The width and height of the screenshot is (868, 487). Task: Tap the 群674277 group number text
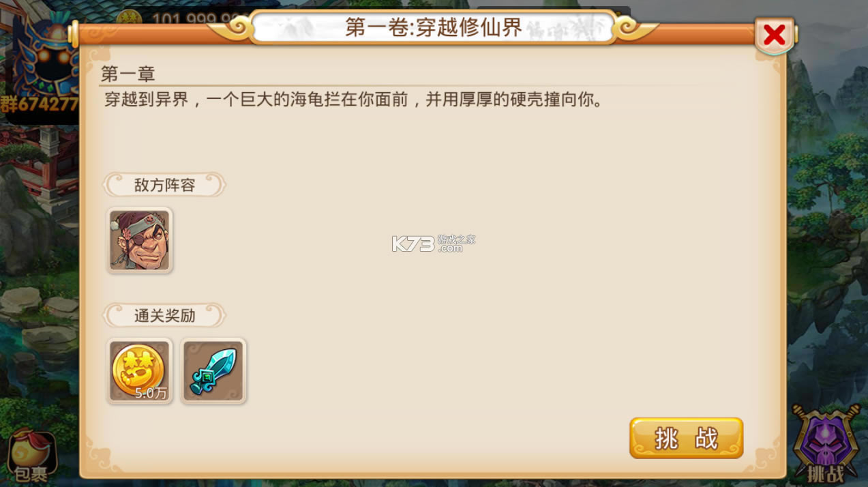40,104
